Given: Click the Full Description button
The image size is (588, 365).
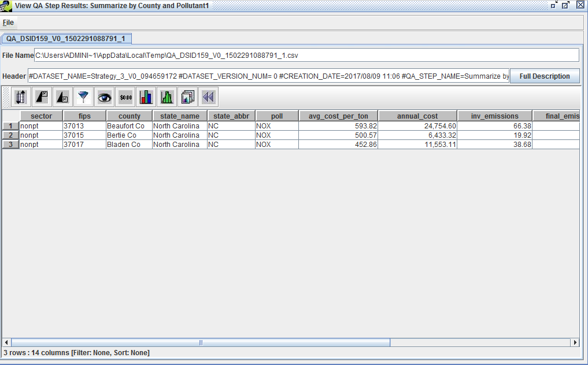Looking at the screenshot, I should pos(544,76).
